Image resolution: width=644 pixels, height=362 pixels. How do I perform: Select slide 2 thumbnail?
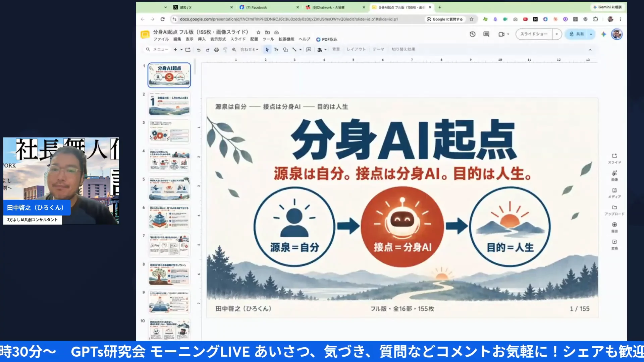point(169,104)
